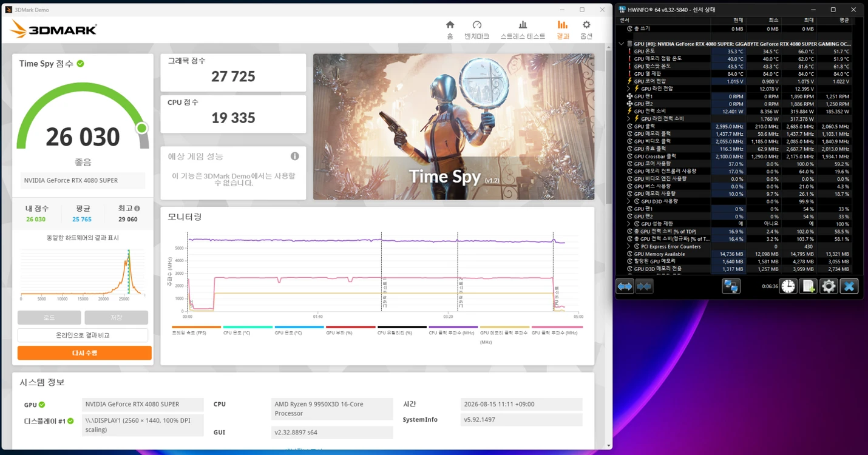Toggle the GPU 온도 blue legend swatch
868x455 pixels.
click(299, 327)
